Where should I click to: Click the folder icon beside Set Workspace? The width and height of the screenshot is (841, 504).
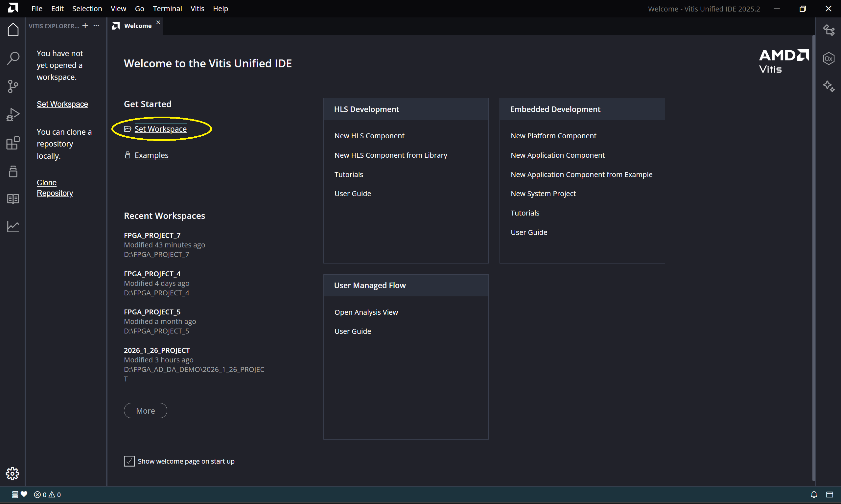pos(128,129)
